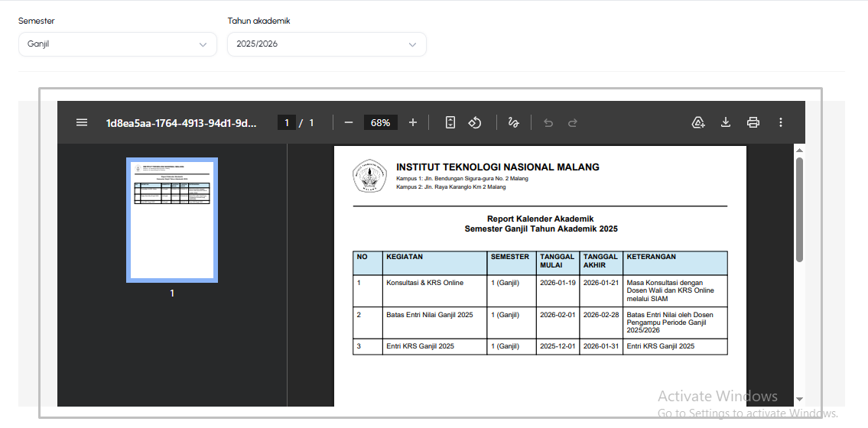Viewport: 868px width, 428px height.
Task: Click the 'Kampus 1: Jln. Bendungan Sigura-gura' line
Action: pyautogui.click(x=462, y=179)
